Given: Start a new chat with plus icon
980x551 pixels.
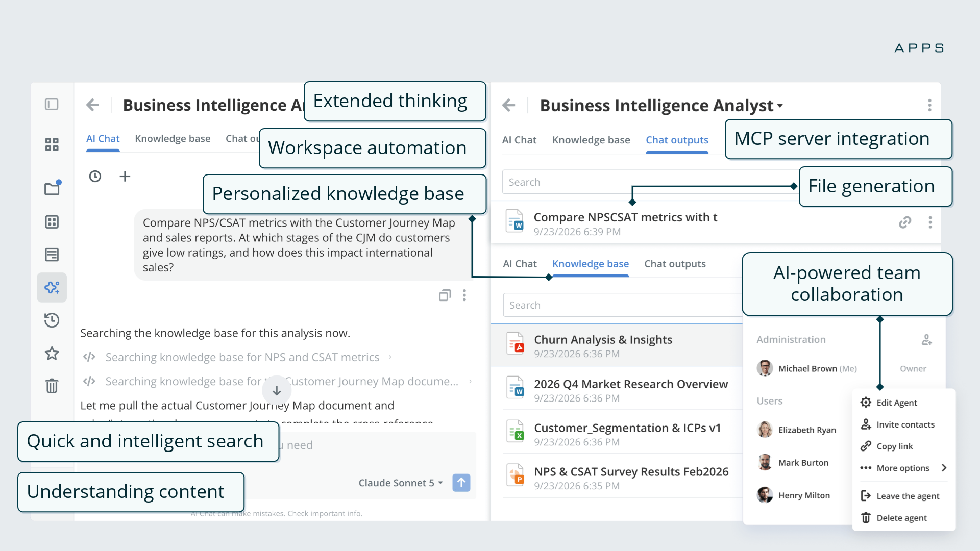Looking at the screenshot, I should pyautogui.click(x=125, y=177).
